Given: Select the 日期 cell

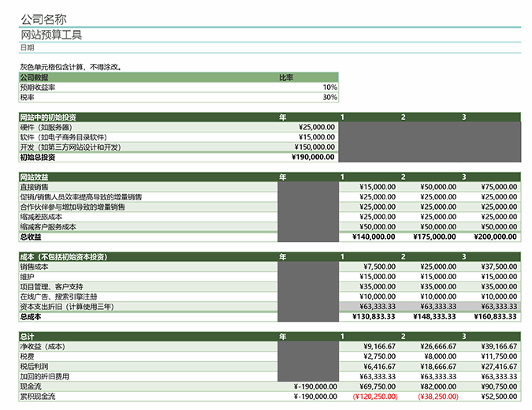Looking at the screenshot, I should (x=27, y=47).
